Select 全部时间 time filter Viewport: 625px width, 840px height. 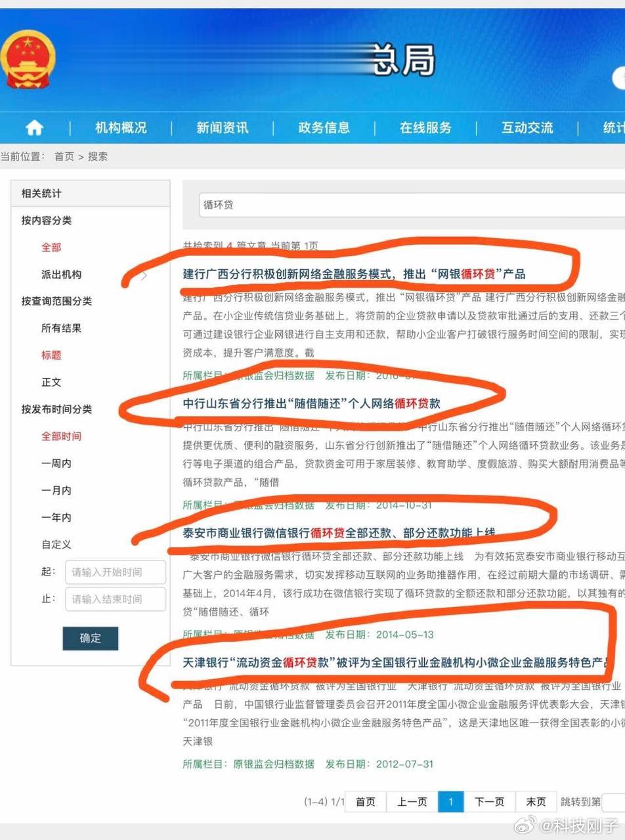pos(62,436)
